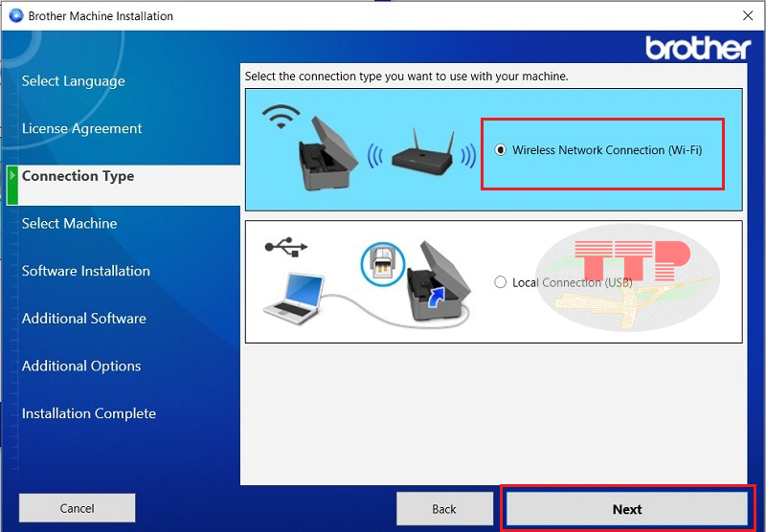Open the Software Installation step

[85, 271]
